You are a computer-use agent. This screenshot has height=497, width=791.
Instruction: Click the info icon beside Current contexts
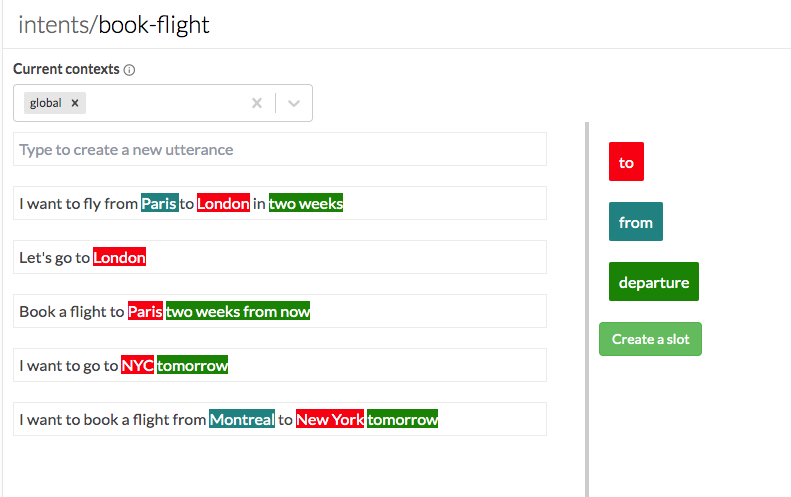pyautogui.click(x=129, y=70)
